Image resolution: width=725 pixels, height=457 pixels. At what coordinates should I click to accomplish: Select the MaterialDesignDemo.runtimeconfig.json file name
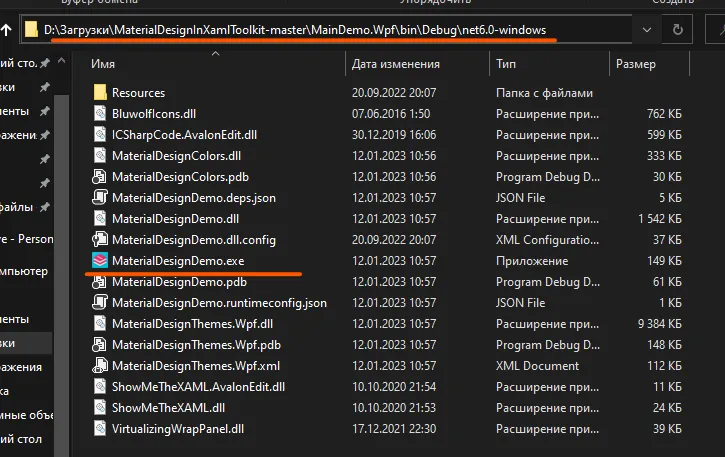click(x=219, y=303)
